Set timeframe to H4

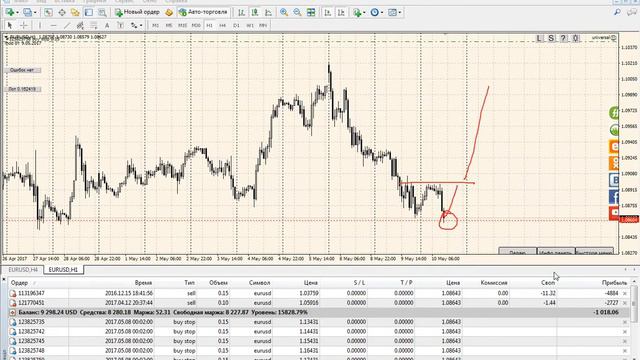pos(222,25)
